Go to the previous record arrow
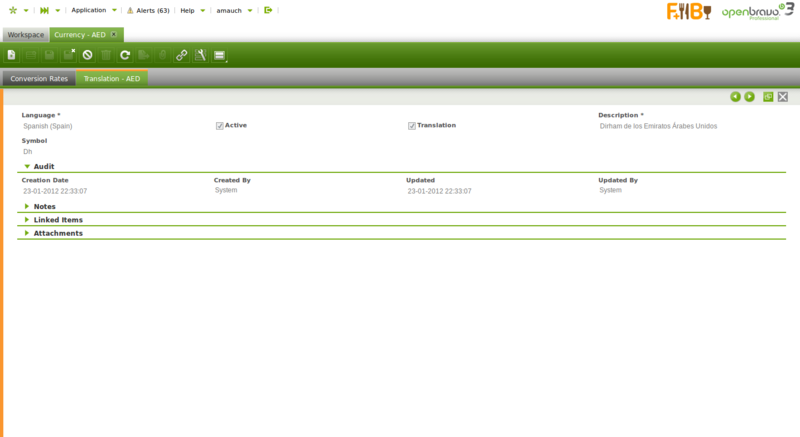 (x=735, y=97)
